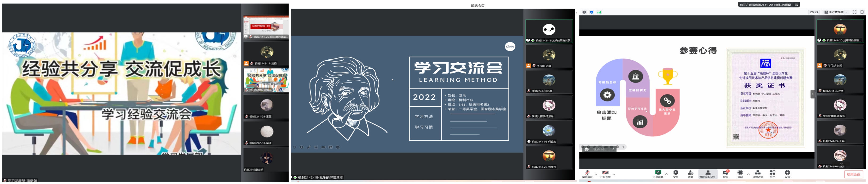Click the camera icon in slideshow controls
The width and height of the screenshot is (868, 184).
tap(323, 148)
